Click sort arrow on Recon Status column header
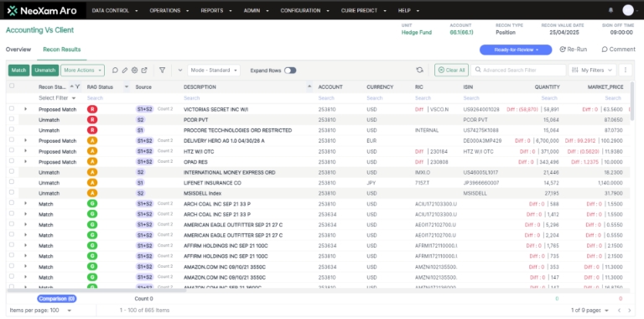Viewport: 644px width, 319px height. click(72, 86)
